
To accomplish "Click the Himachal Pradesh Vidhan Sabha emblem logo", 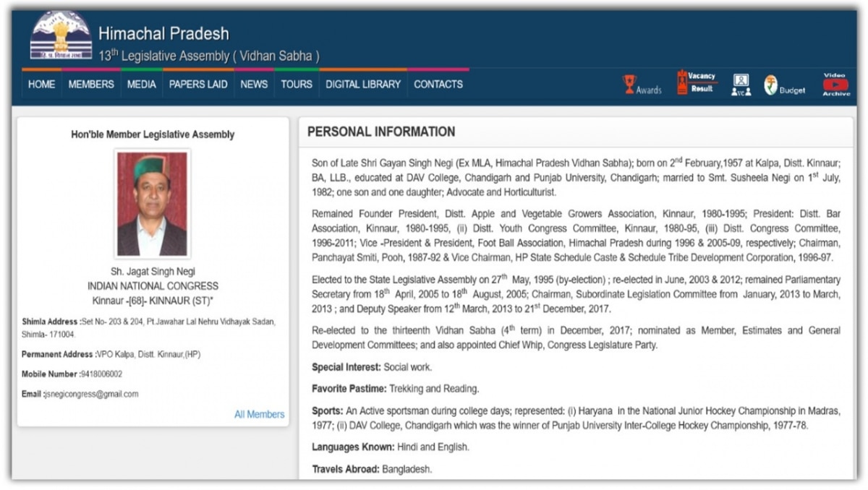I will click(61, 36).
